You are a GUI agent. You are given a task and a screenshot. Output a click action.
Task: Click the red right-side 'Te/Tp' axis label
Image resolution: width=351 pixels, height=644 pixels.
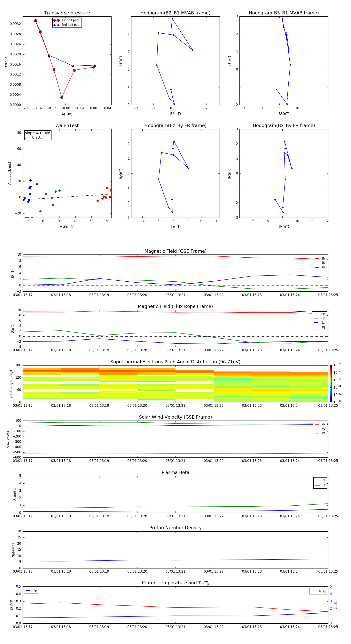[336, 605]
